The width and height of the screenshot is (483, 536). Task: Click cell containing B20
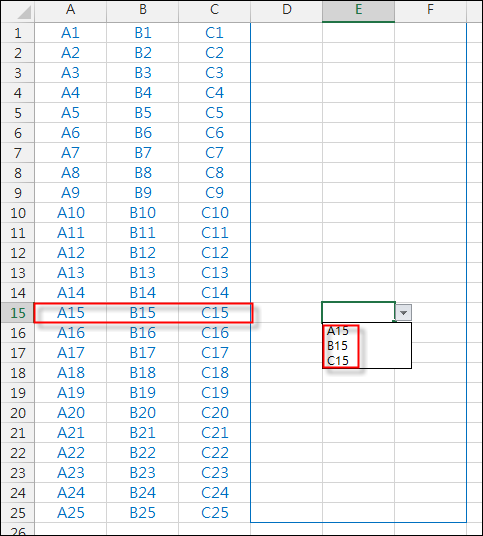click(143, 413)
